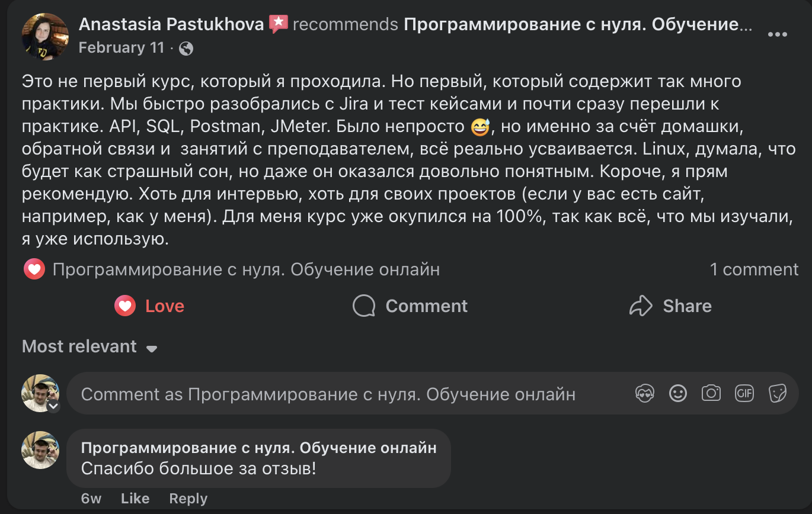Click the Share button
The width and height of the screenshot is (812, 514).
pyautogui.click(x=670, y=306)
